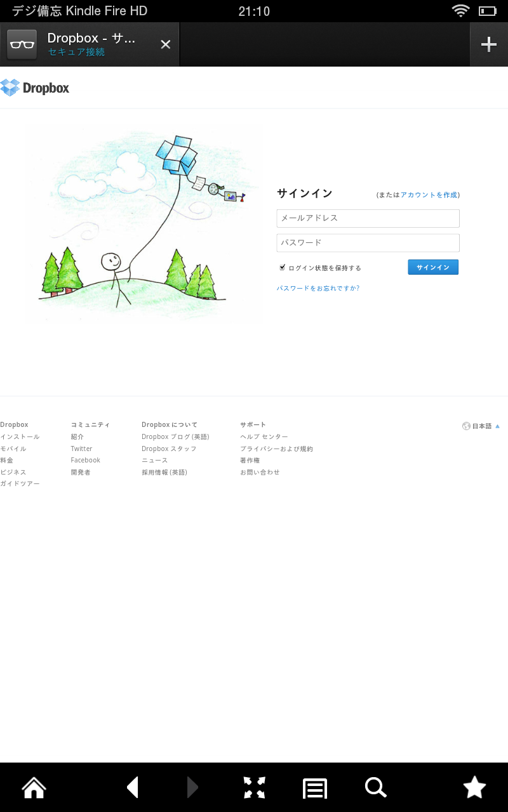The image size is (508, 812).
Task: Click the パスワードをお忘れですか? link
Action: pyautogui.click(x=318, y=288)
